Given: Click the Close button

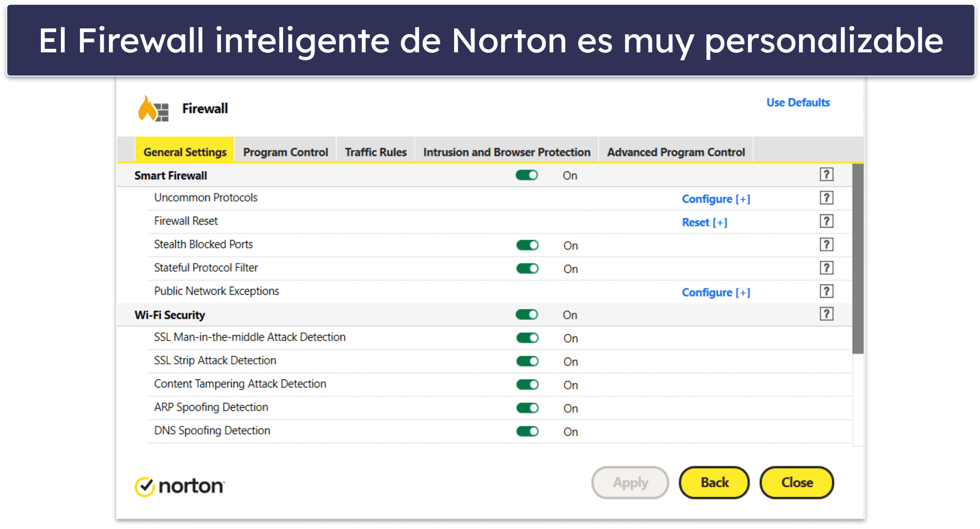Looking at the screenshot, I should coord(797,482).
